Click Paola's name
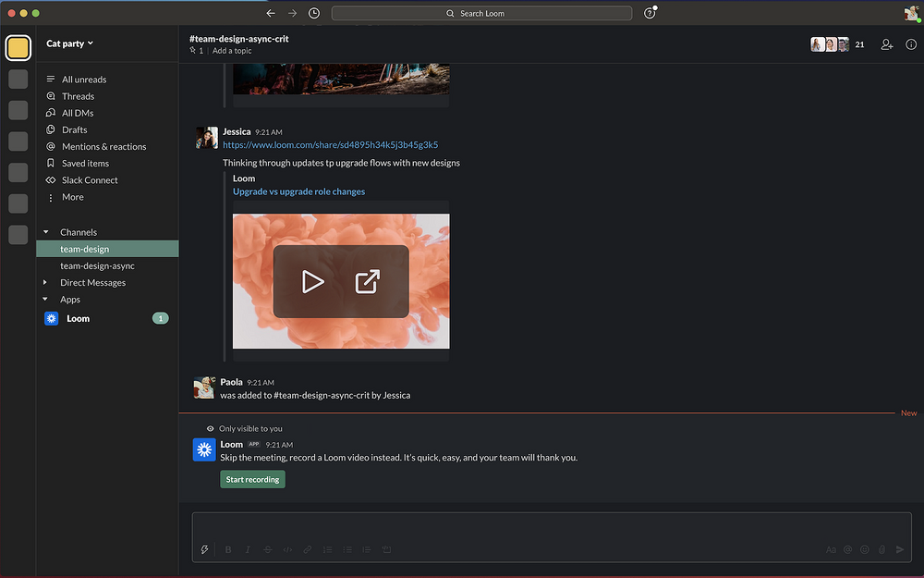The width and height of the screenshot is (924, 578). [x=231, y=382]
